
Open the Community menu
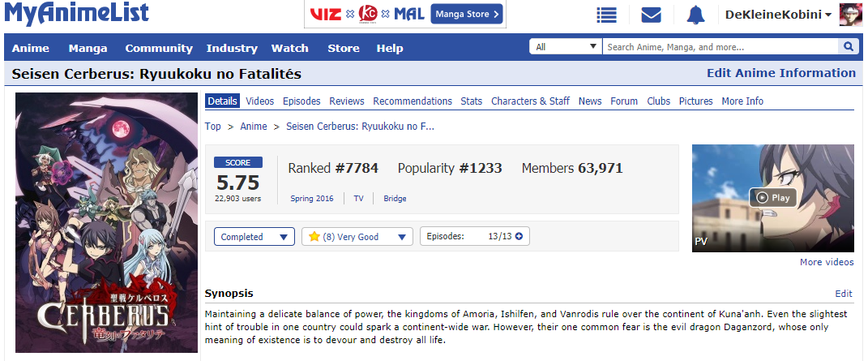159,48
